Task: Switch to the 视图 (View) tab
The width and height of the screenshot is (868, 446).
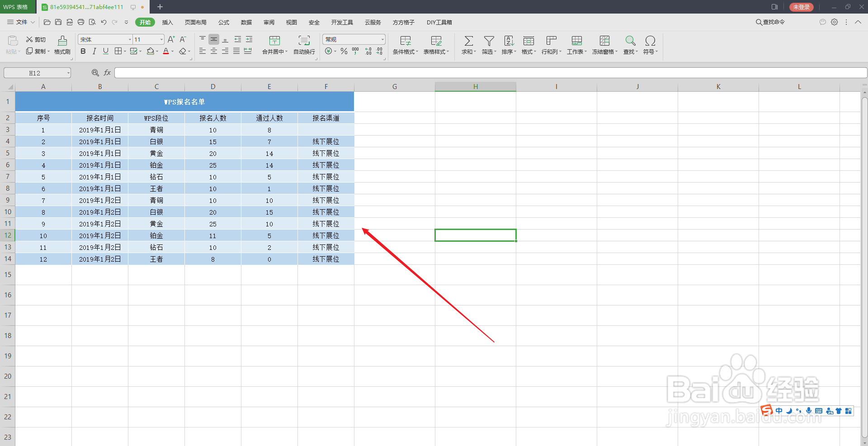Action: tap(292, 22)
